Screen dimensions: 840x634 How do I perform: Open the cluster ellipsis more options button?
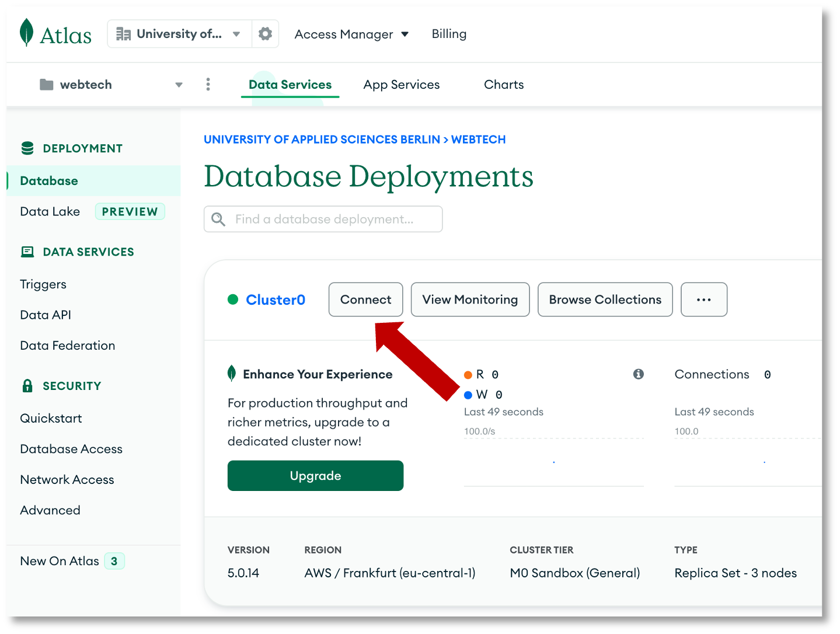704,299
